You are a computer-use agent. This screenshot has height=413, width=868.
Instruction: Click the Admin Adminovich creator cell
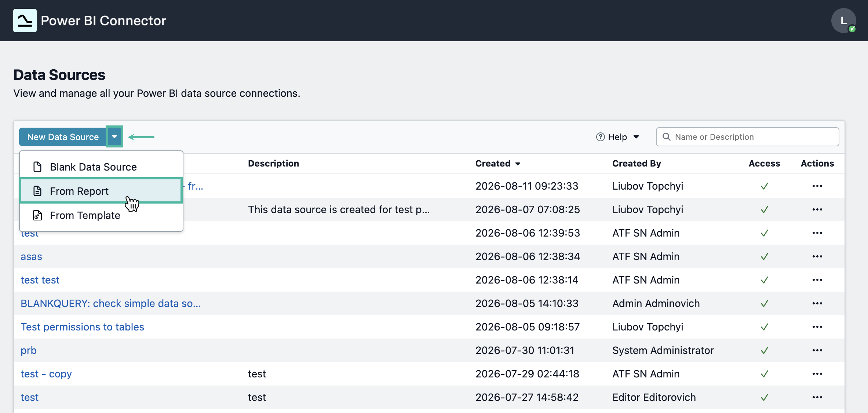(656, 303)
